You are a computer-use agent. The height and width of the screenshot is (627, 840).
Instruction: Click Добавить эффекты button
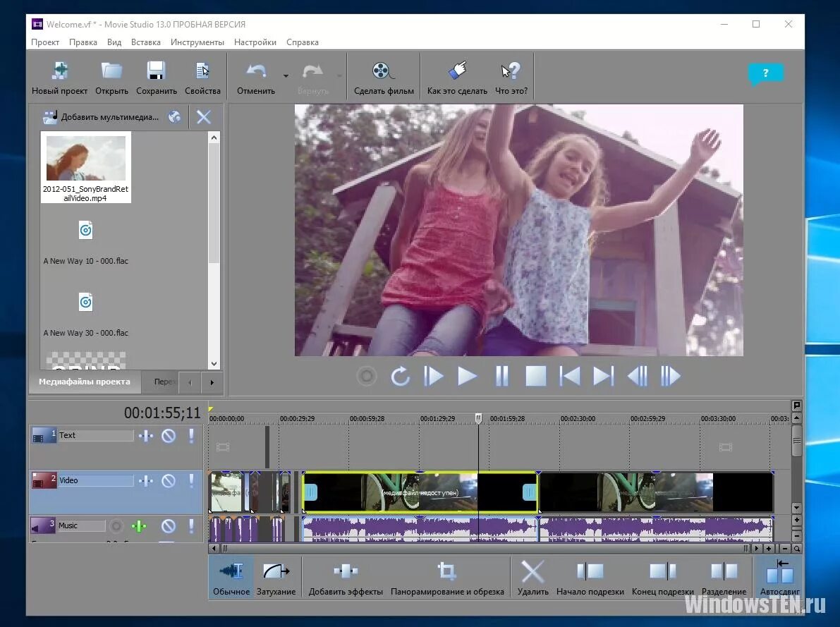[346, 577]
